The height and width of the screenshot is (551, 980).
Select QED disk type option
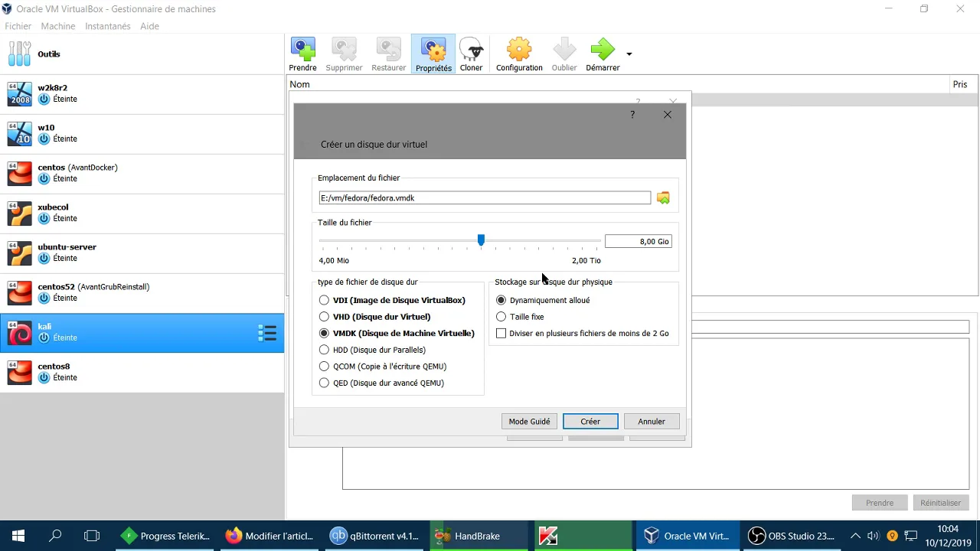[381, 383]
